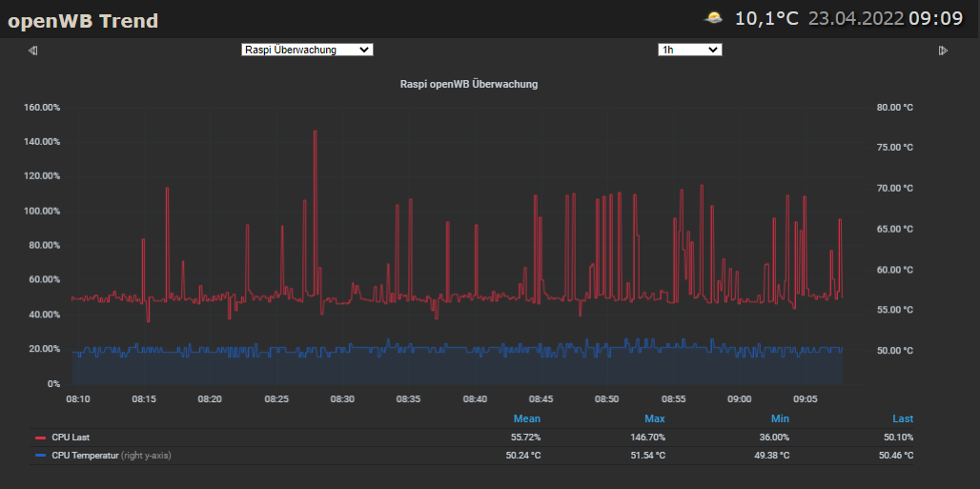Click the blue CPU Temperatur color swatch

click(x=40, y=456)
